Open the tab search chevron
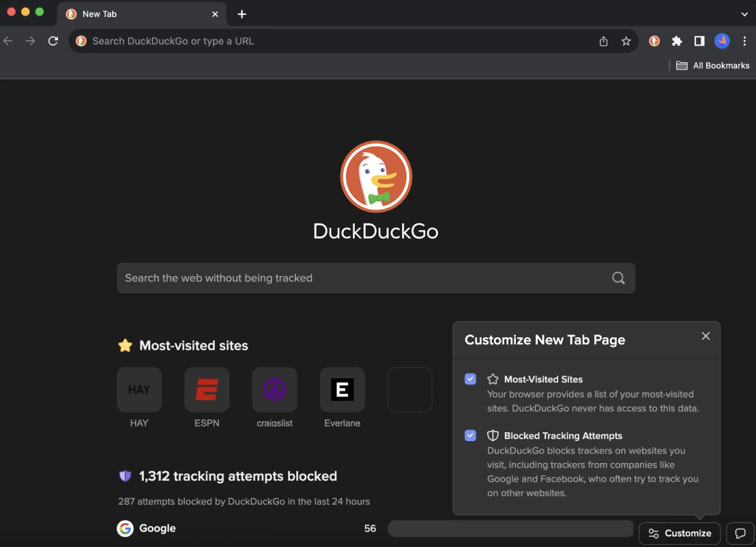 tap(744, 14)
